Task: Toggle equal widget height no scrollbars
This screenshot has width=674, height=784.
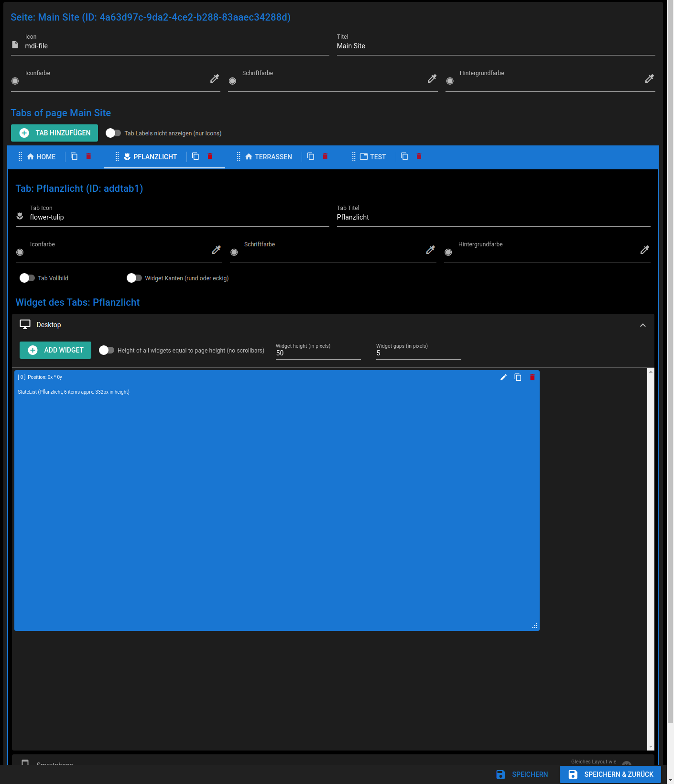Action: point(107,350)
